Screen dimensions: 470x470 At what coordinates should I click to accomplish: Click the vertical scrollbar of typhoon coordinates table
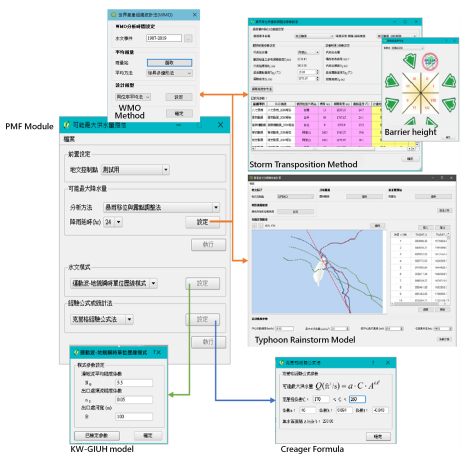point(448,268)
